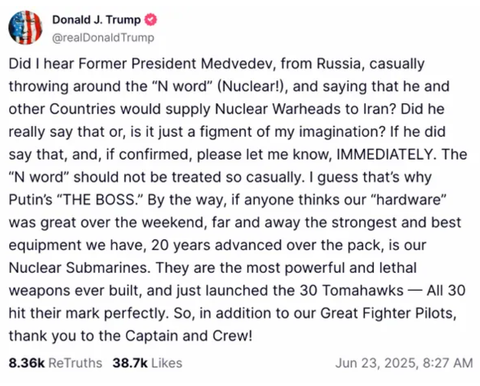Click the phrase "Great Fighter Pilots"
Viewport: 480px width, 386px height.
388,313
